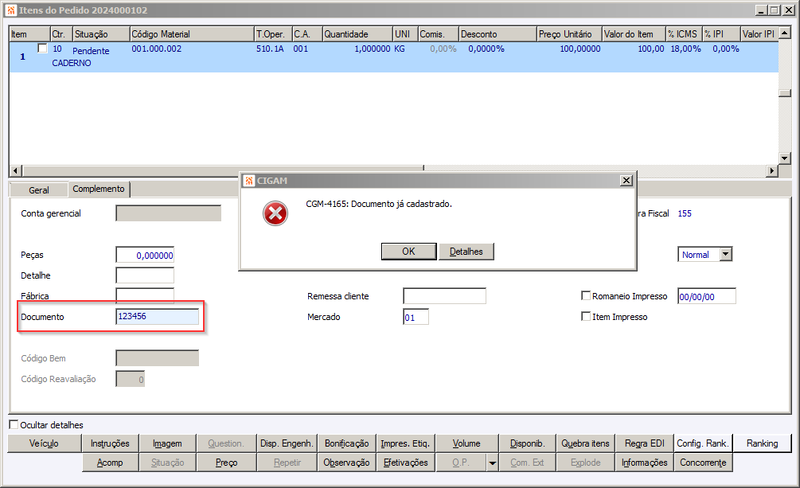Click the Pendente status cell
Viewport: 800px width, 488px height.
click(x=91, y=51)
